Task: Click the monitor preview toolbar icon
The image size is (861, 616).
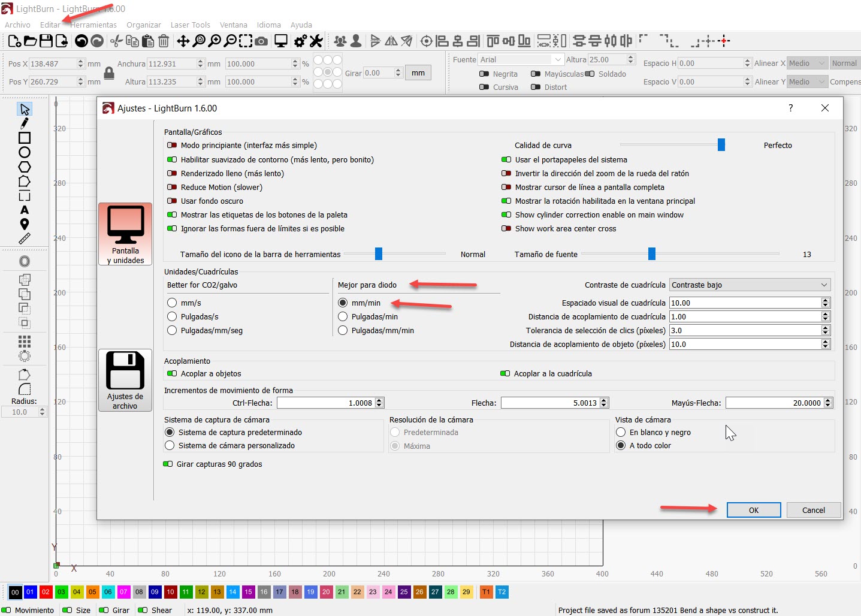Action: [x=280, y=41]
